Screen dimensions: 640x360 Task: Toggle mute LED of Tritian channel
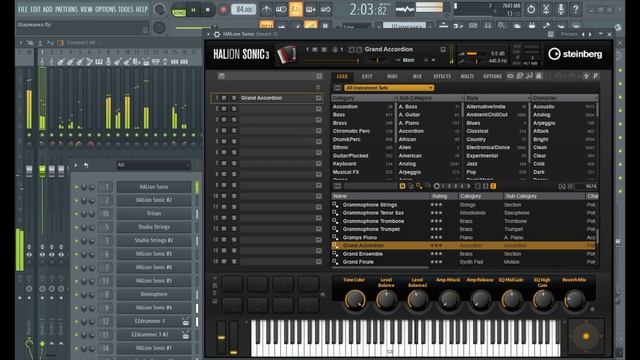76,214
